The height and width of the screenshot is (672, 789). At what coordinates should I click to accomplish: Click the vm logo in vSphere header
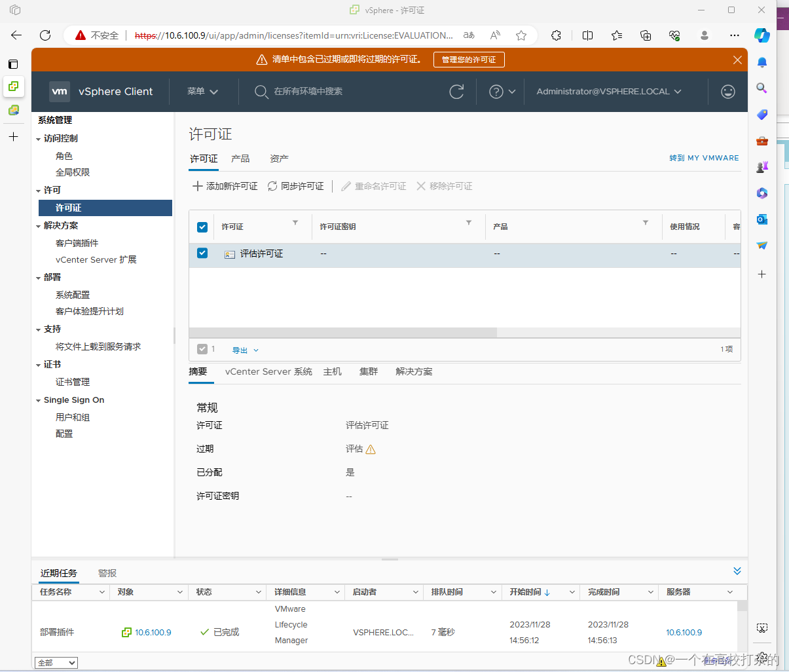(60, 92)
